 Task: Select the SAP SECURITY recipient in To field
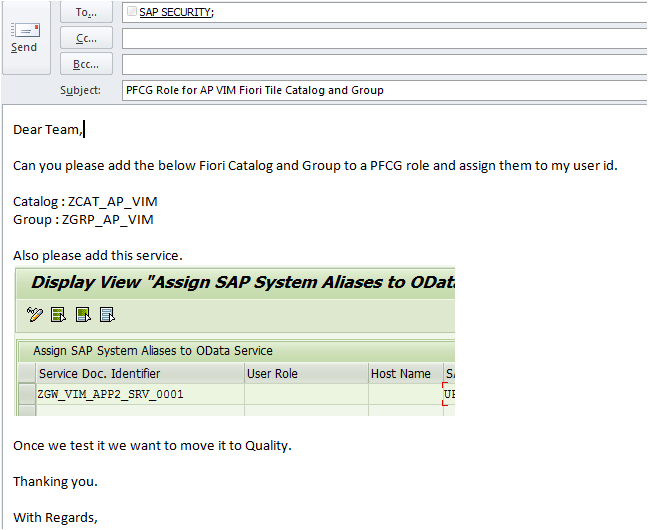(x=176, y=12)
